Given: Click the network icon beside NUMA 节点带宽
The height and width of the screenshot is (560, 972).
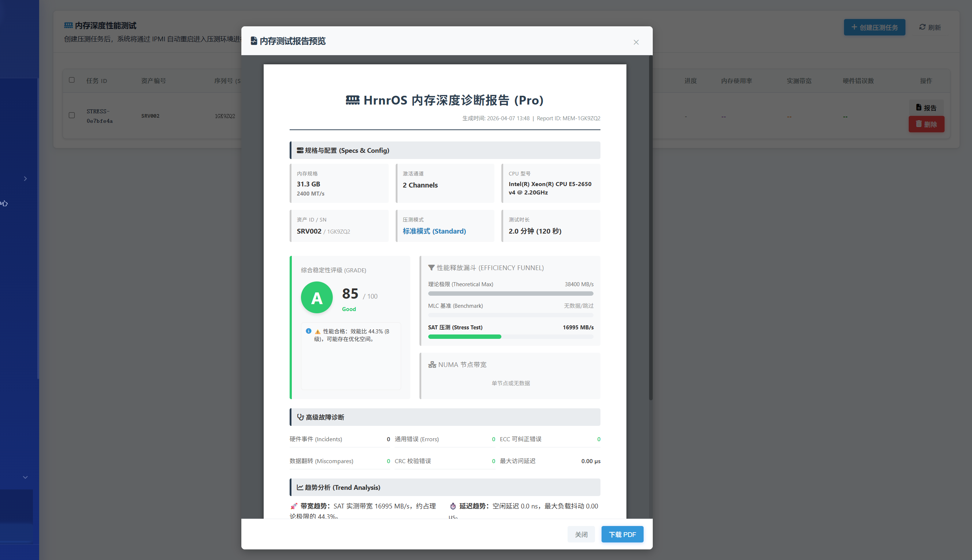Looking at the screenshot, I should click(x=432, y=364).
